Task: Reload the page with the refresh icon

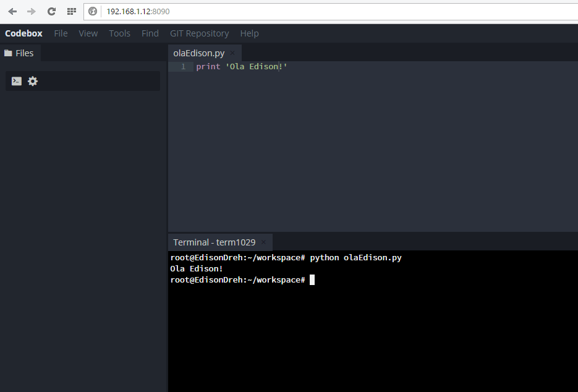Action: 51,11
